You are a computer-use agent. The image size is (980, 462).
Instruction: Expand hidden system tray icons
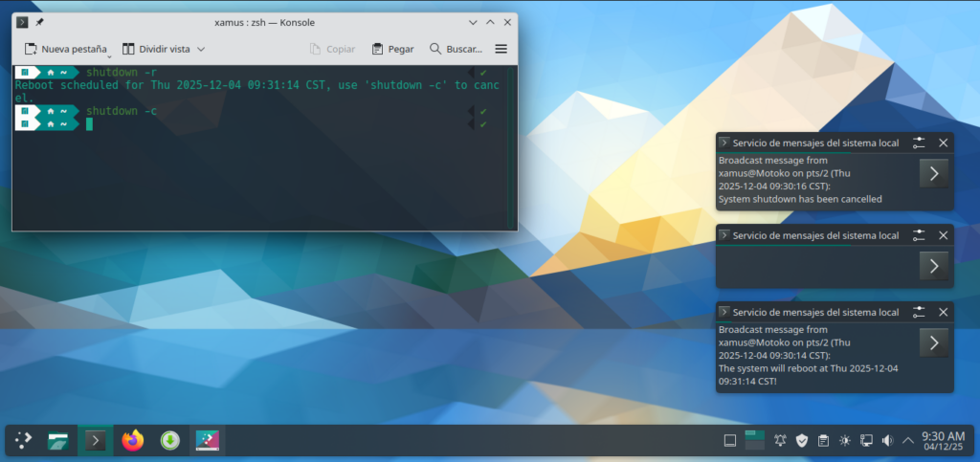coord(908,441)
